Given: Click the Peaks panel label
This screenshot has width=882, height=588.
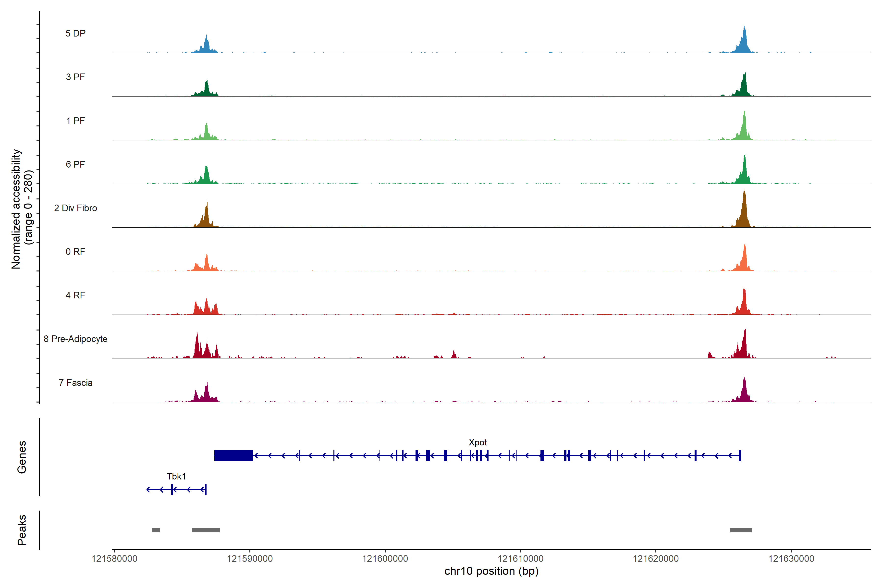Looking at the screenshot, I should coord(22,530).
